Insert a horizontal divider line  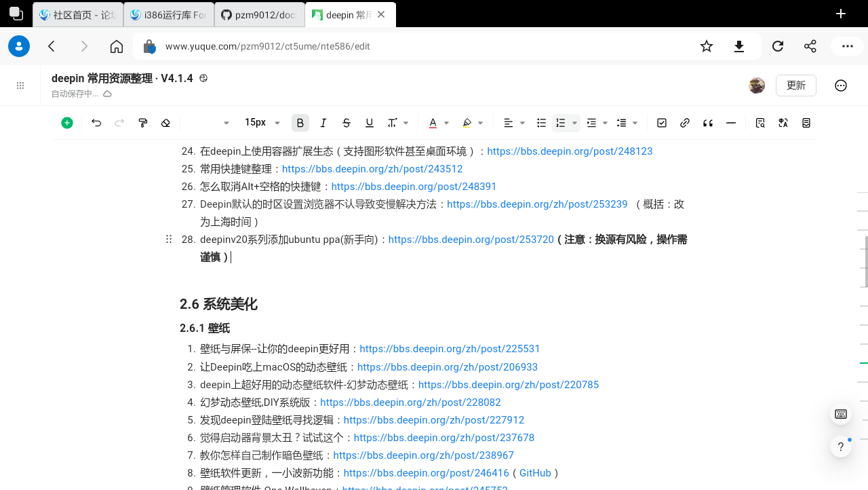tap(730, 122)
